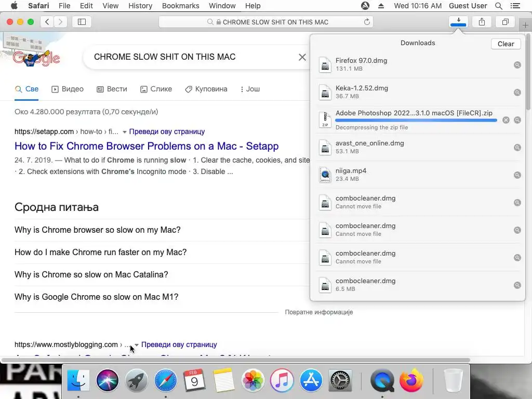Go back with the Safari back arrow

[x=47, y=22]
